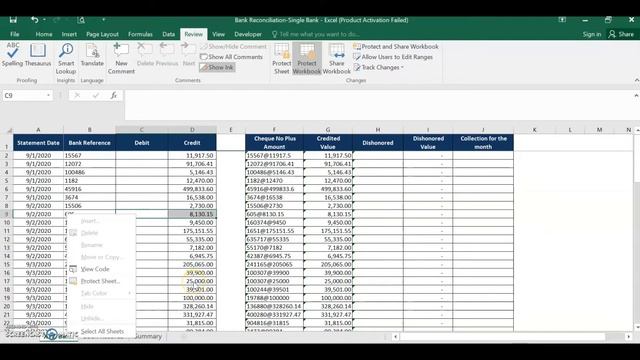Click the Sign in link
The image size is (640, 360).
(x=592, y=34)
